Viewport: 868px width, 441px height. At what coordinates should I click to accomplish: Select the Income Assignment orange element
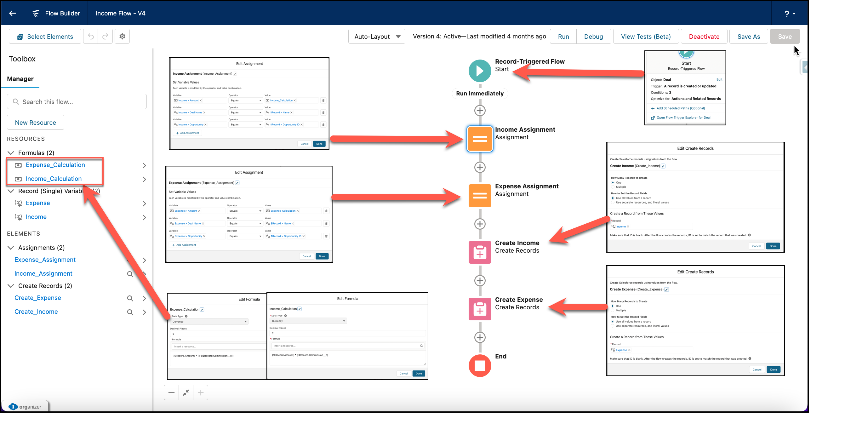click(x=480, y=139)
